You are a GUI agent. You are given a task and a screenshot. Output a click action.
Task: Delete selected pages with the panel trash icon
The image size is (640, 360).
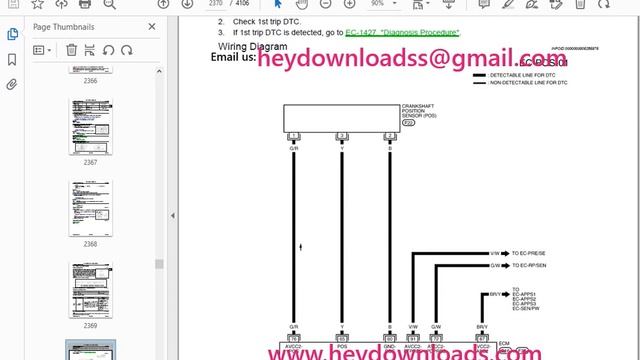71,50
